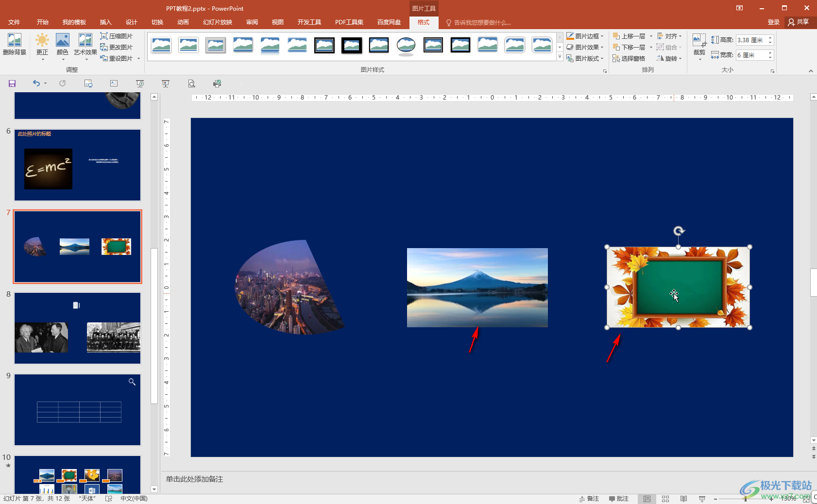Click Send Backward (下移一层)
Viewport: 817px width, 504px height.
point(629,47)
